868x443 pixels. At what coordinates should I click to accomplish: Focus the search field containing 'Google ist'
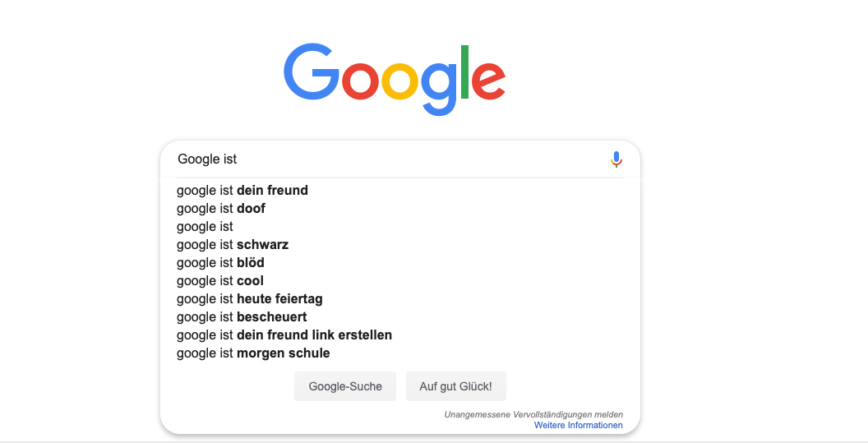click(387, 159)
